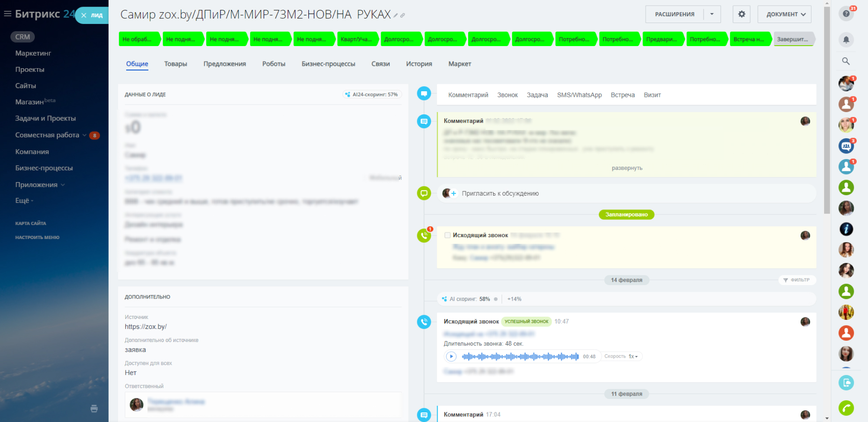Select the Товары tab

tap(175, 64)
